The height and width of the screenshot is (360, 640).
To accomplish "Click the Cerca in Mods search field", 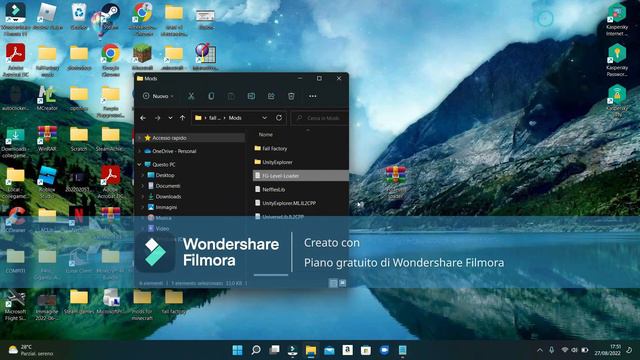I will [x=320, y=118].
